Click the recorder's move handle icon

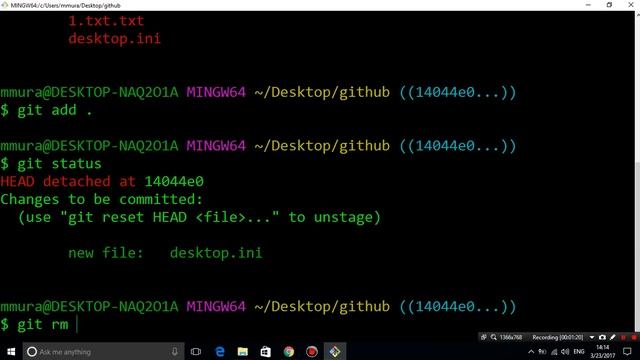(x=484, y=337)
